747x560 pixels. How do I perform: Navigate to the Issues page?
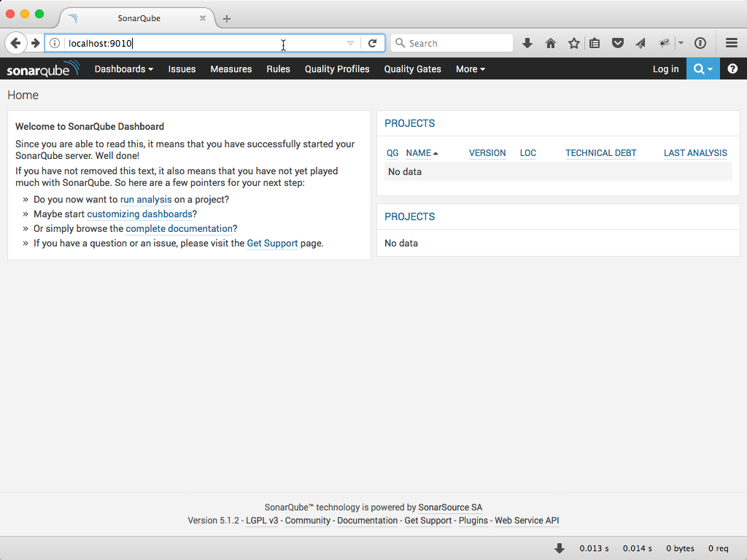(x=182, y=69)
